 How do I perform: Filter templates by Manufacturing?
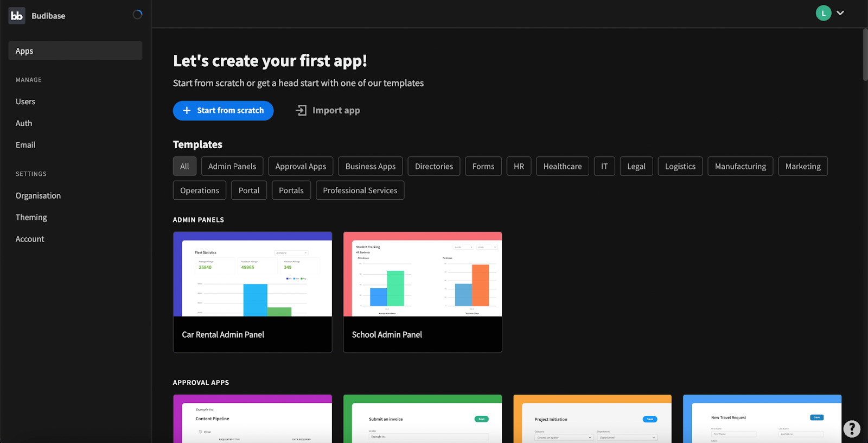pos(741,167)
